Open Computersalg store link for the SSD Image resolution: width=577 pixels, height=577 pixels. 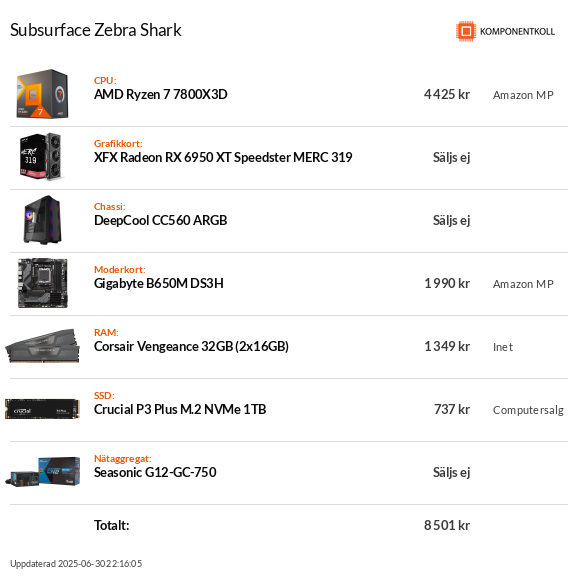528,410
